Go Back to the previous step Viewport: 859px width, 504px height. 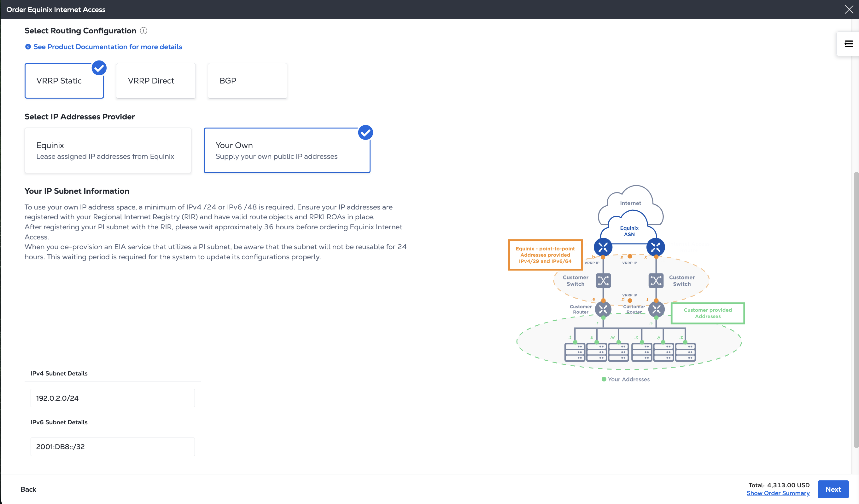[x=28, y=489]
